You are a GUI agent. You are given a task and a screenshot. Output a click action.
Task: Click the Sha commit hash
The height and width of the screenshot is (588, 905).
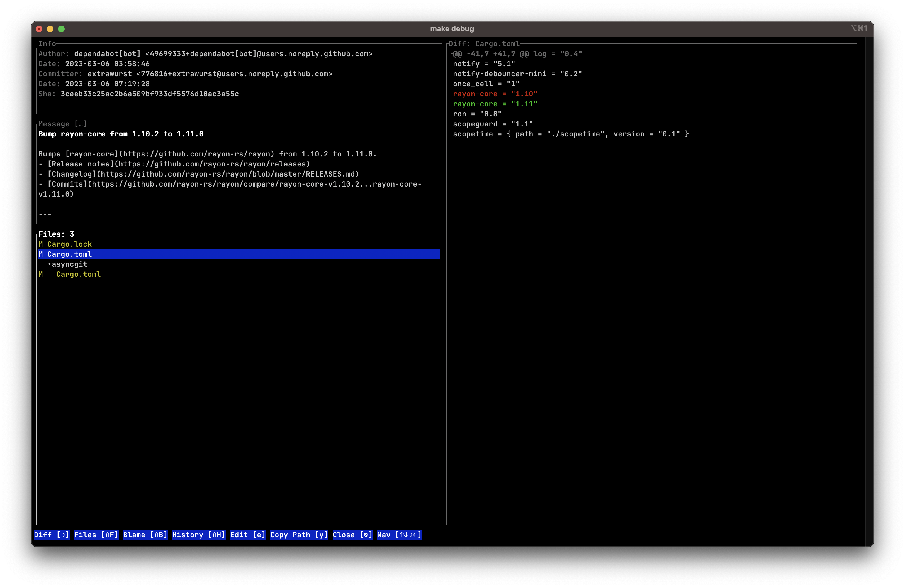tap(150, 94)
